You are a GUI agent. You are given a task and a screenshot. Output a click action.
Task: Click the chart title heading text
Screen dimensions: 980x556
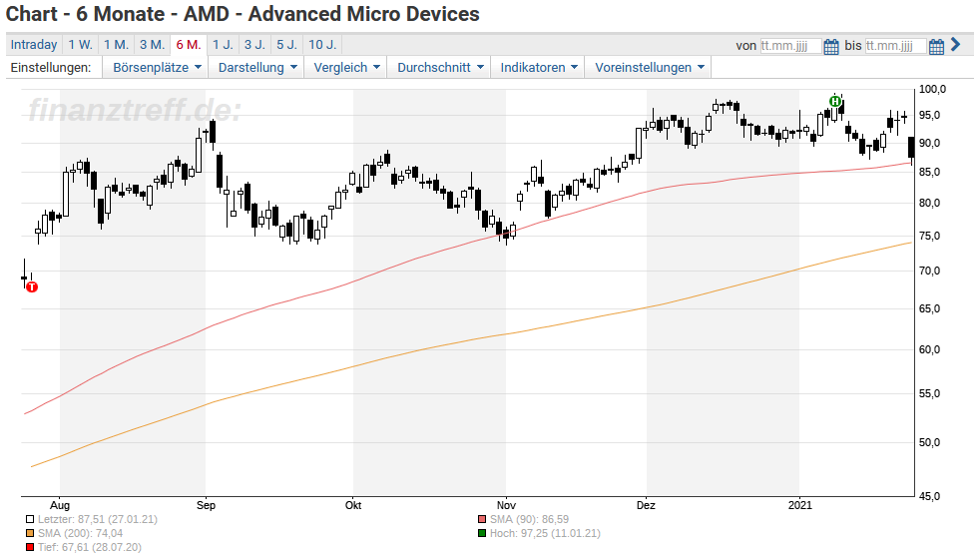(x=243, y=14)
